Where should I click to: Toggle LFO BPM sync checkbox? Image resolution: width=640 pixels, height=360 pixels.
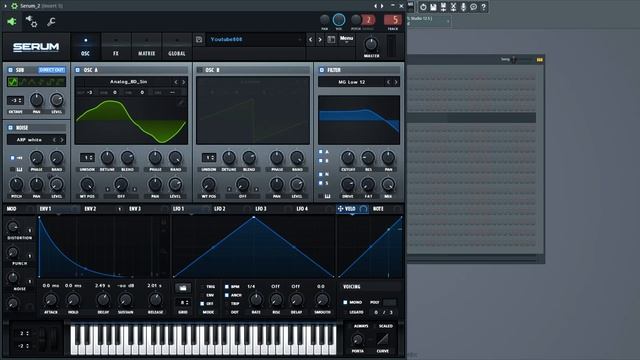click(227, 287)
